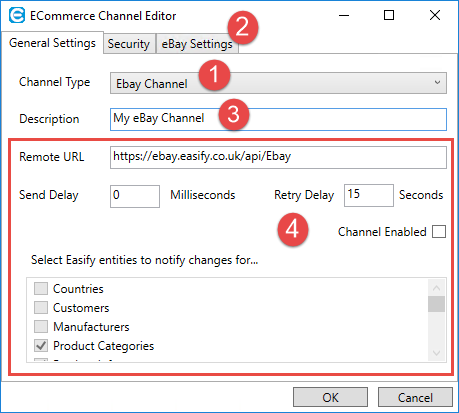Click the entities list scroll up arrow
The height and width of the screenshot is (413, 459).
(x=436, y=287)
